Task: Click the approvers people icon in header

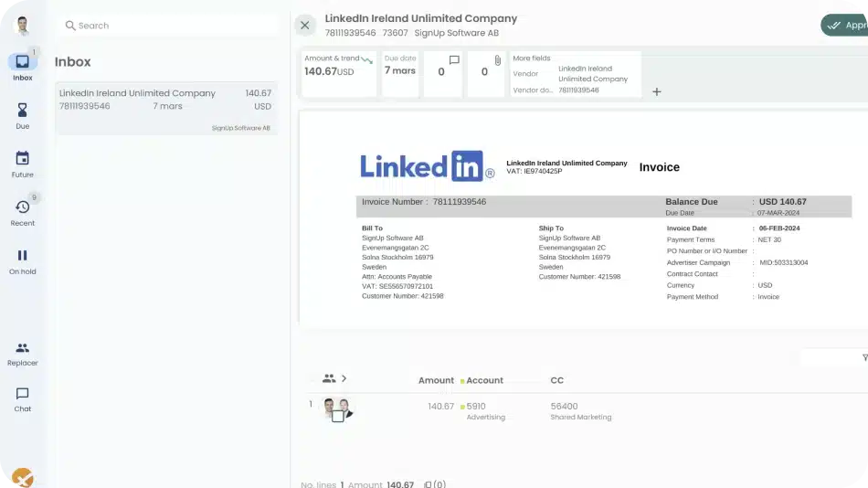Action: pyautogui.click(x=329, y=378)
